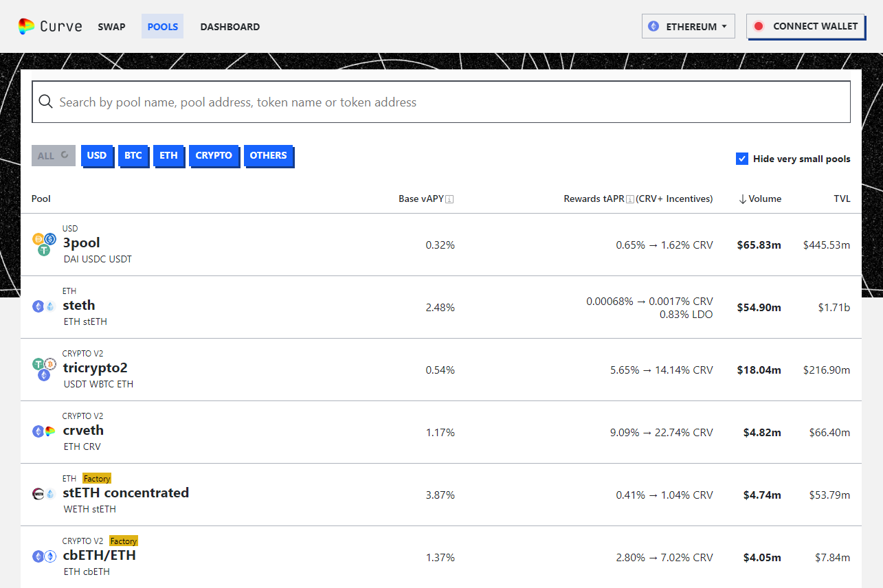The image size is (883, 588).
Task: Go to the SWAP tab
Action: [111, 27]
